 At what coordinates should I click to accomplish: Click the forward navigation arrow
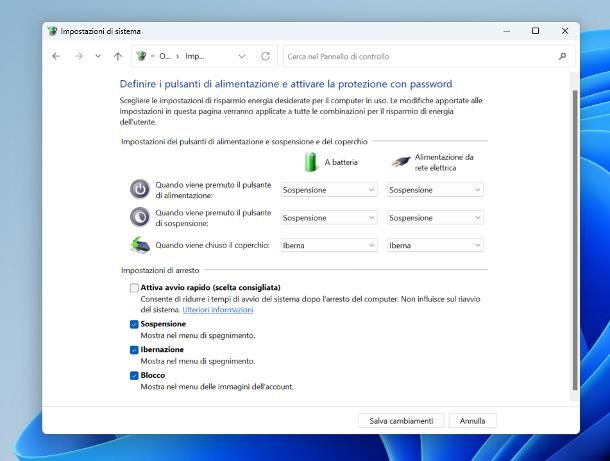(79, 56)
